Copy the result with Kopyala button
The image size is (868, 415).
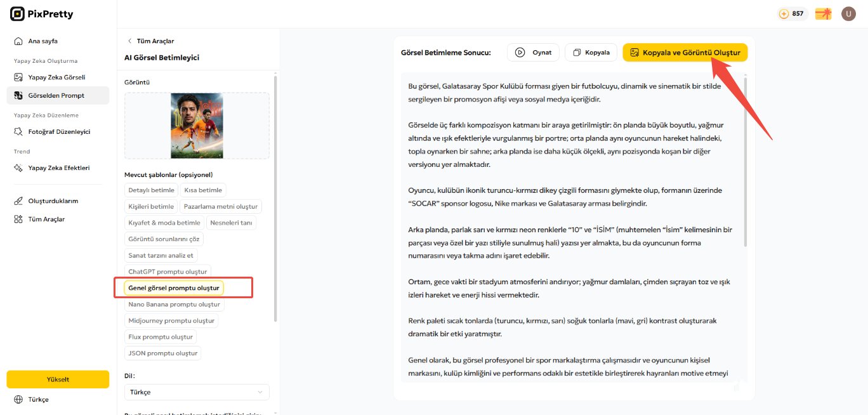(591, 53)
